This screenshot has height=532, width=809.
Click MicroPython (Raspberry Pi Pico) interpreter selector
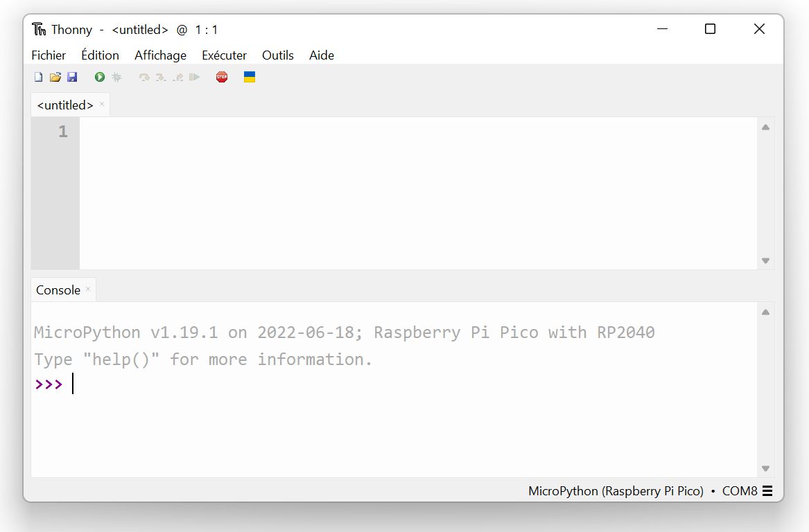click(616, 490)
